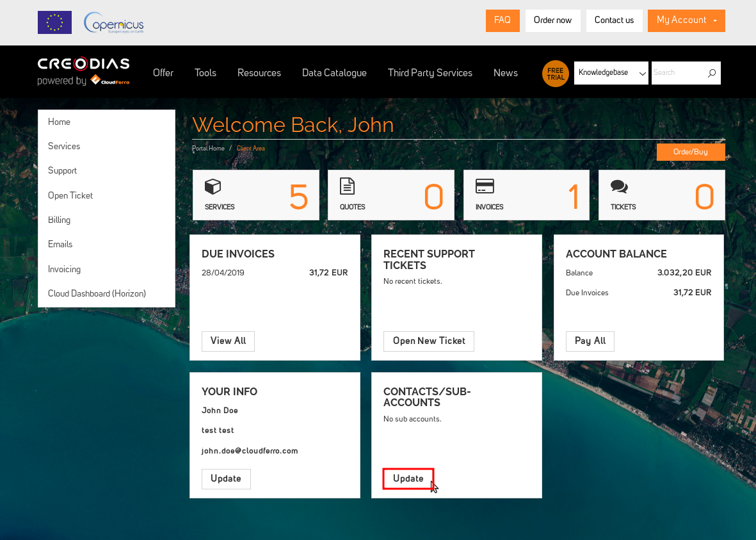This screenshot has width=756, height=540.
Task: Click the Invoices count 1
Action: (x=574, y=197)
